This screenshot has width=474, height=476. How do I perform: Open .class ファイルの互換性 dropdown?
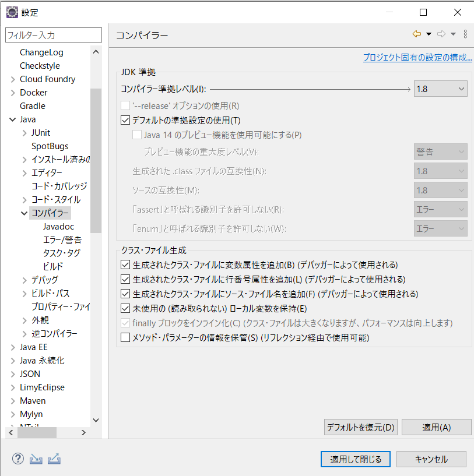pos(441,171)
